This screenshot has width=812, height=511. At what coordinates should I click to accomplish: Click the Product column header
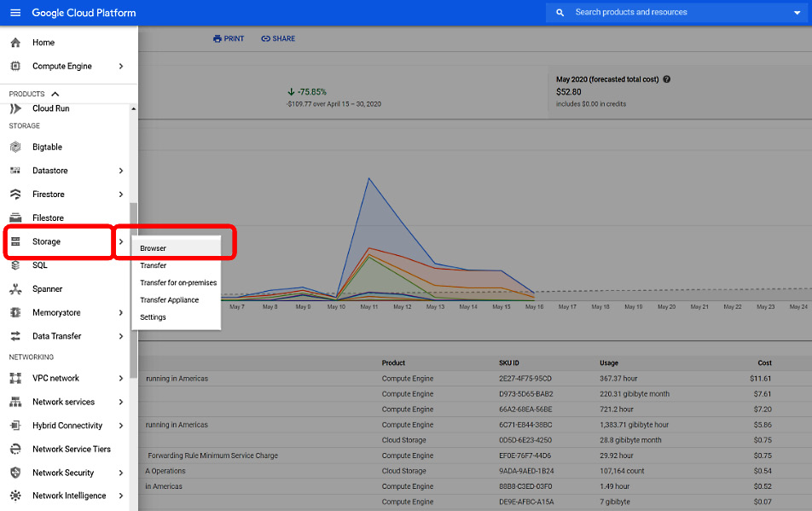coord(393,363)
